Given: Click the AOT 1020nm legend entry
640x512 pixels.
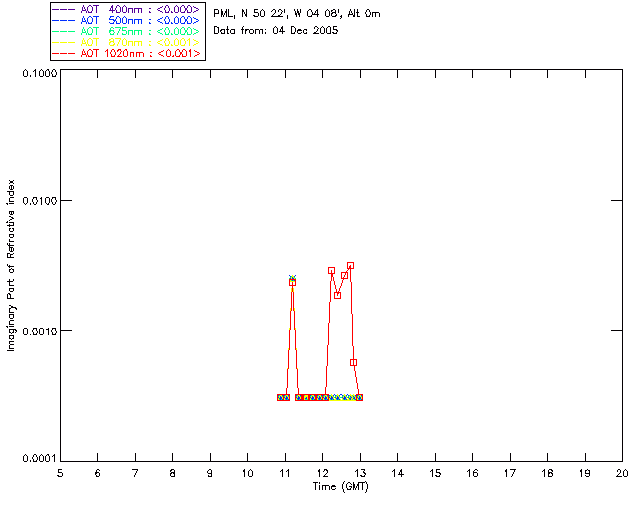Looking at the screenshot, I should point(127,53).
